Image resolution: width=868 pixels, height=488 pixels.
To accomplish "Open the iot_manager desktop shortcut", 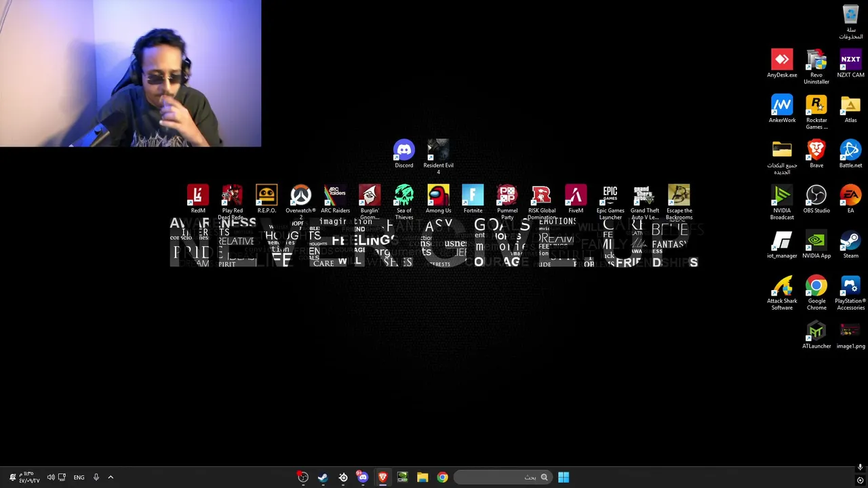I will [x=782, y=245].
